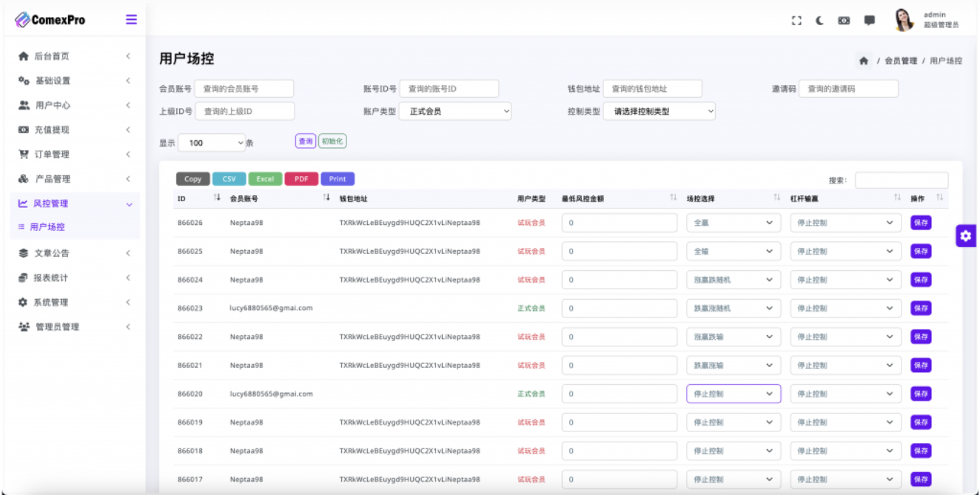Click the fullscreen icon in the top bar
980x498 pixels.
[796, 21]
